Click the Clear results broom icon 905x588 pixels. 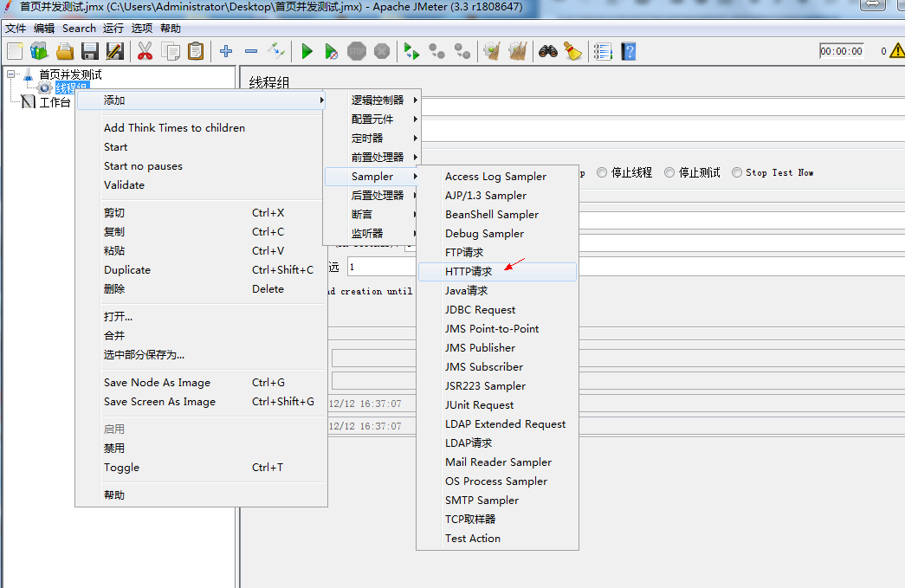click(492, 51)
